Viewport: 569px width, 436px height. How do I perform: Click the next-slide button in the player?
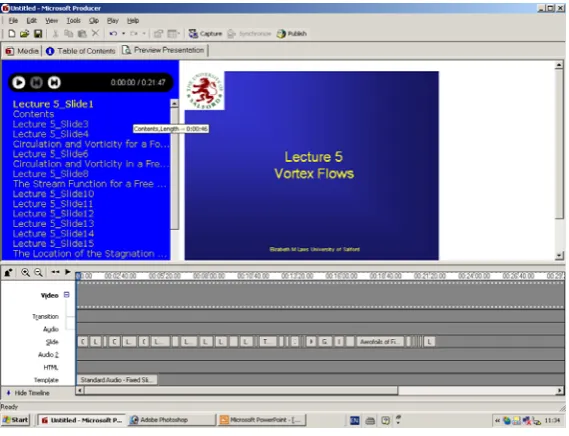click(54, 82)
